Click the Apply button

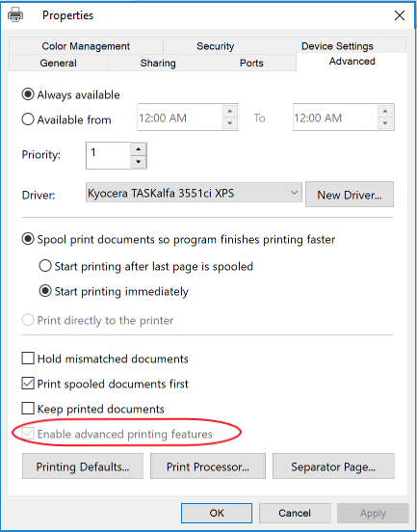point(373,513)
